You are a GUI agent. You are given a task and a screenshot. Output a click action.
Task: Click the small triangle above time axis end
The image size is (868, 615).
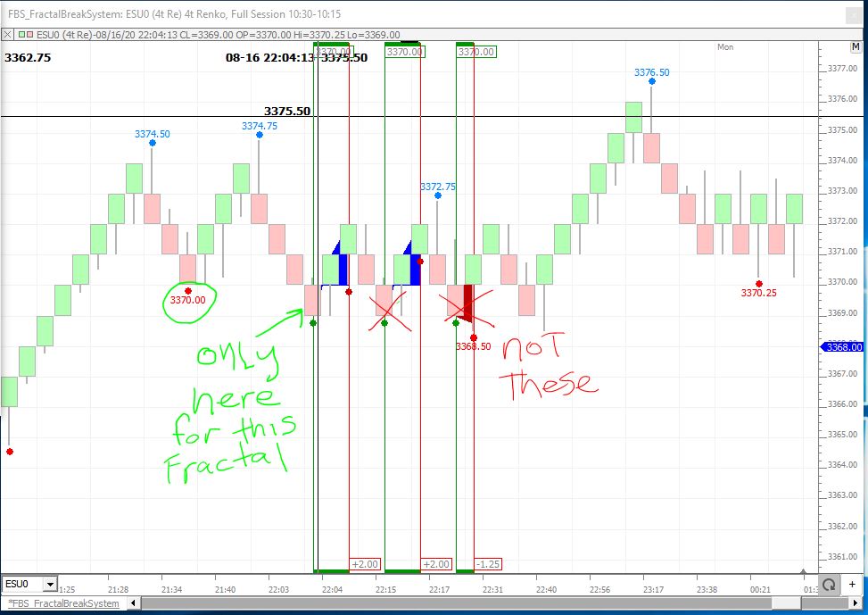coord(804,570)
